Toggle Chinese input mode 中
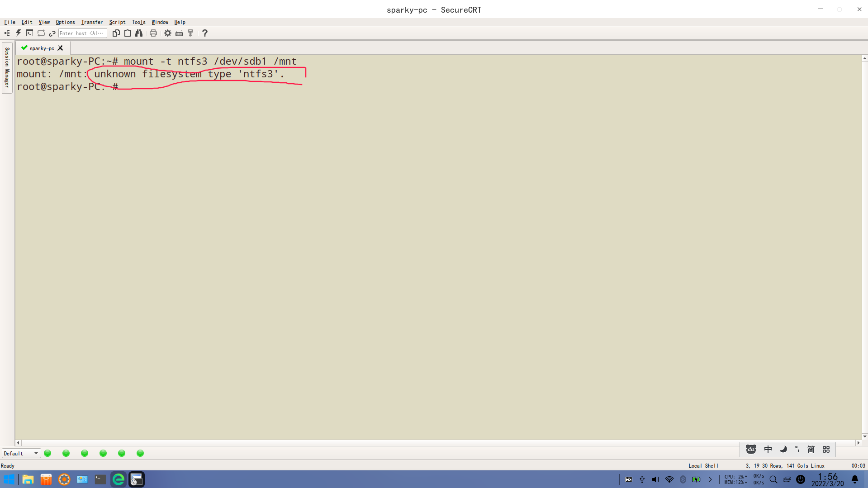Screen dimensions: 868x488 tap(768, 449)
